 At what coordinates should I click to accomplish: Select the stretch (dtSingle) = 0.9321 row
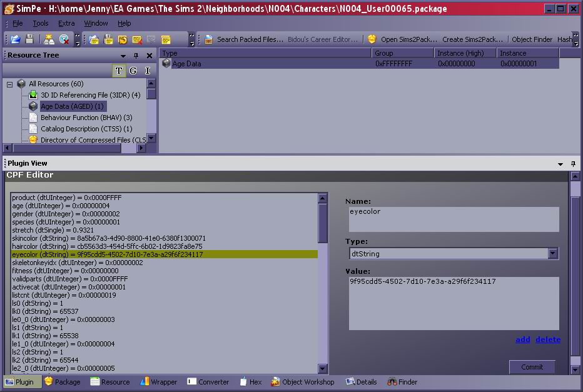[x=165, y=230]
